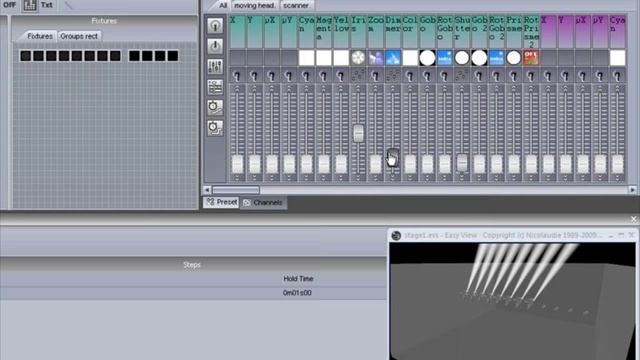Viewport: 640px width, 360px height.
Task: Toggle the mode icon under the Gobo channel
Action: (x=427, y=76)
